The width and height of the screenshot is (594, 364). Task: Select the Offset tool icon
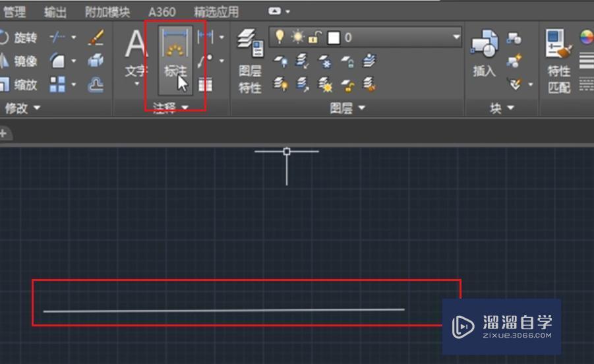[96, 84]
